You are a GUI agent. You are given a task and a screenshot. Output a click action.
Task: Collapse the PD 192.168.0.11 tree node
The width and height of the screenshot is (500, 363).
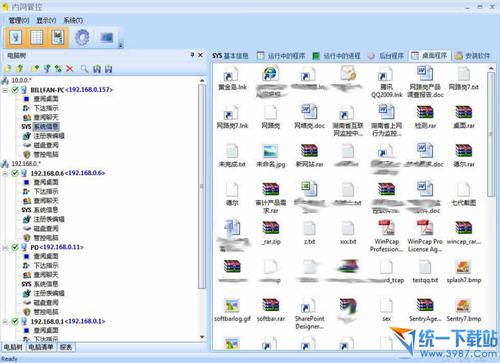tap(5, 247)
